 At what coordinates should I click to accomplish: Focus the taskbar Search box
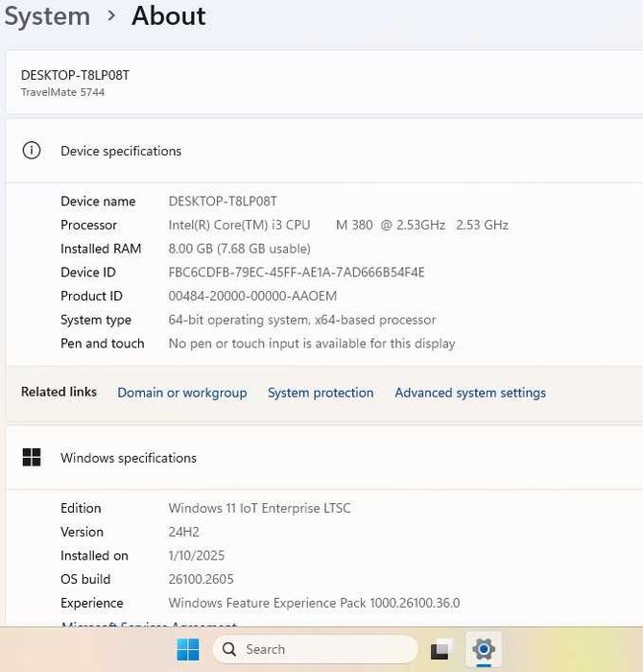pyautogui.click(x=315, y=649)
